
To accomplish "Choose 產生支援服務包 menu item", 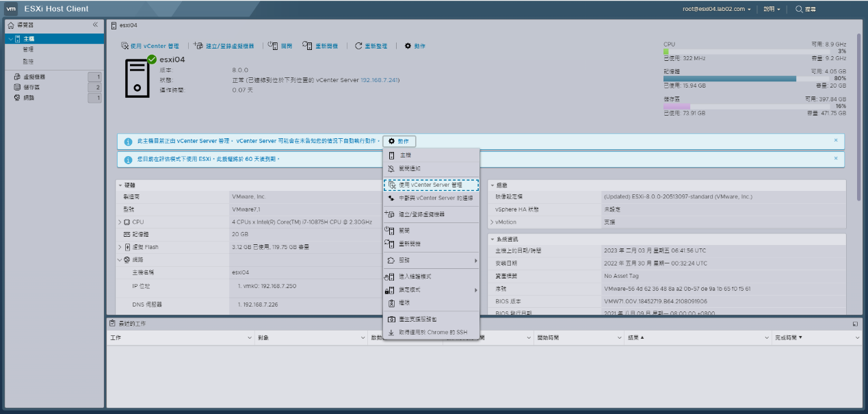I will pyautogui.click(x=431, y=319).
